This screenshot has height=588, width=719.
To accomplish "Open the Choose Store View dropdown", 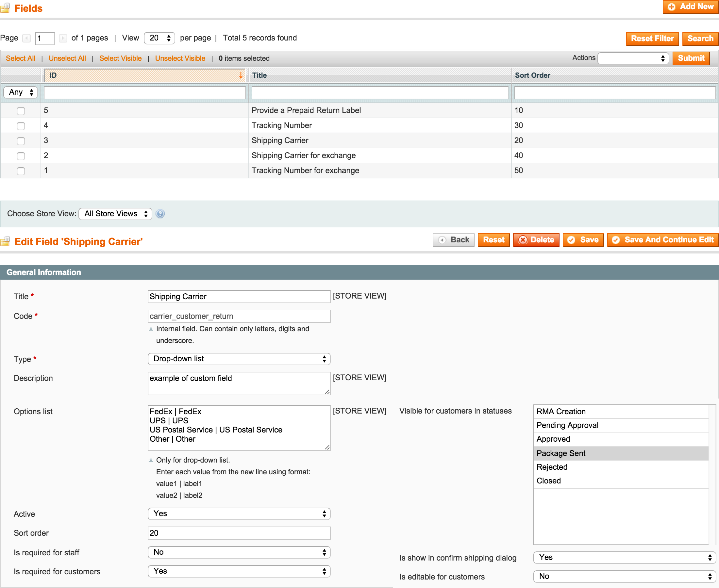I will click(115, 214).
